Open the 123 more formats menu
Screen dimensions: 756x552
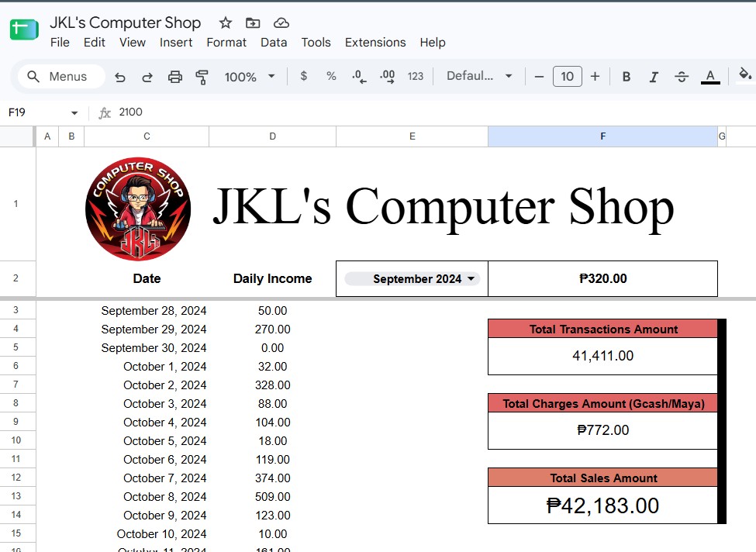tap(415, 76)
